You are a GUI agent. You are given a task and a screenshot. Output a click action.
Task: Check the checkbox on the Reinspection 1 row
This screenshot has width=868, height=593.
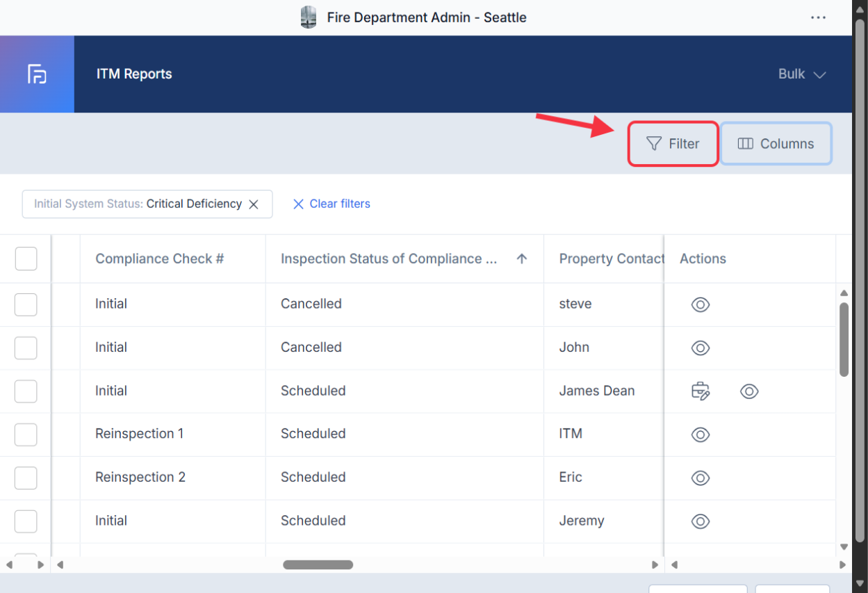pyautogui.click(x=26, y=434)
